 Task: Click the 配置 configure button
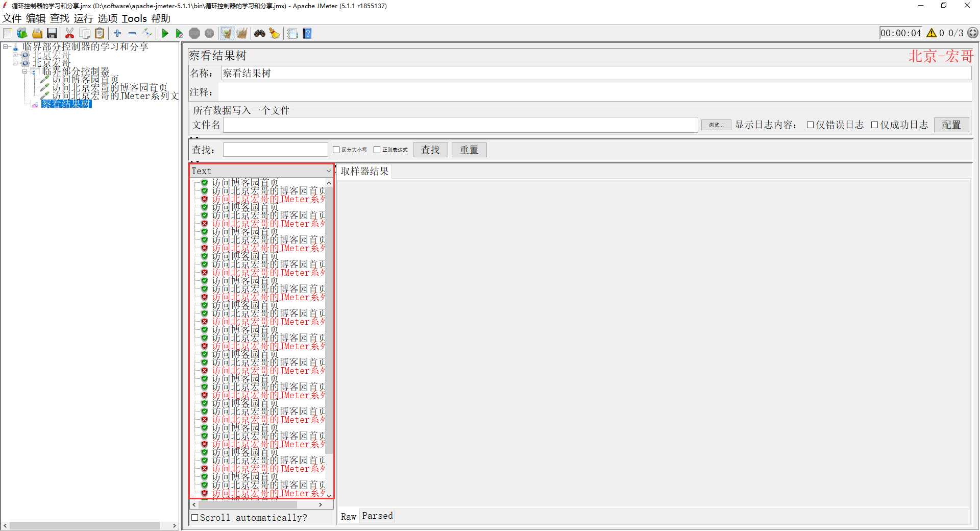pyautogui.click(x=951, y=125)
